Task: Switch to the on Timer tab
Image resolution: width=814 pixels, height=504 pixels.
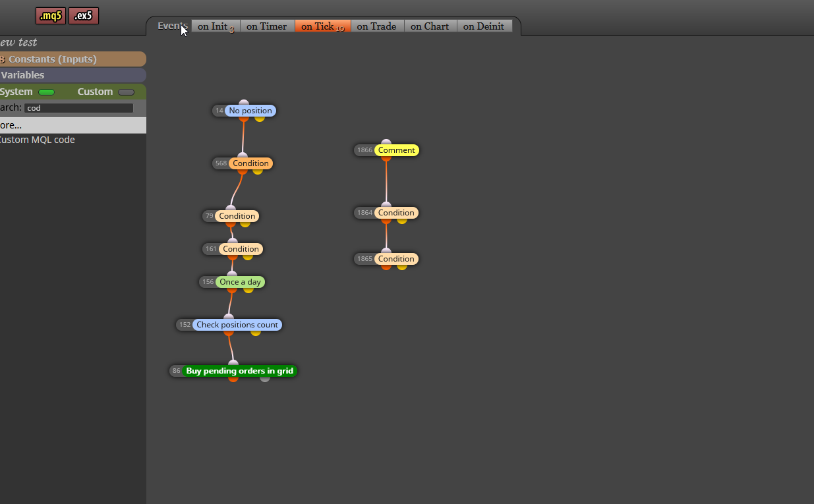Action: coord(267,26)
